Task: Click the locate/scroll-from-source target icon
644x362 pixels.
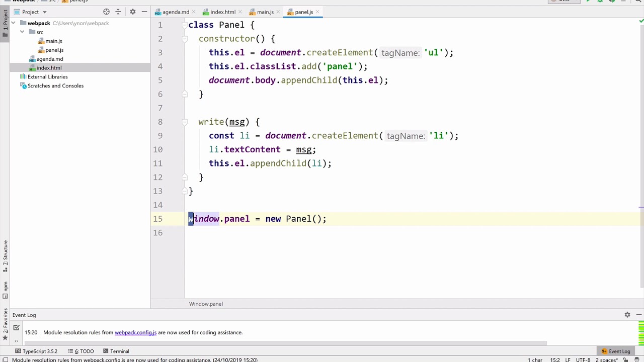Action: (106, 12)
